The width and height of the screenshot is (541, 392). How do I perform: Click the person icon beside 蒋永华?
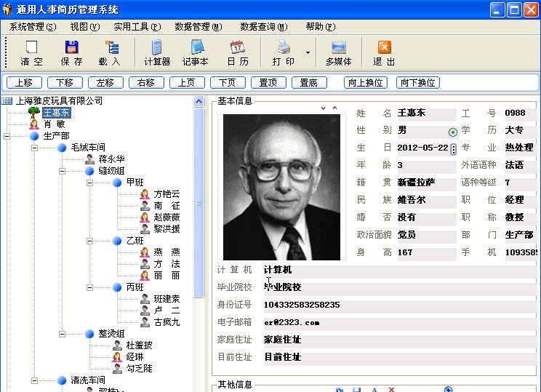click(89, 159)
